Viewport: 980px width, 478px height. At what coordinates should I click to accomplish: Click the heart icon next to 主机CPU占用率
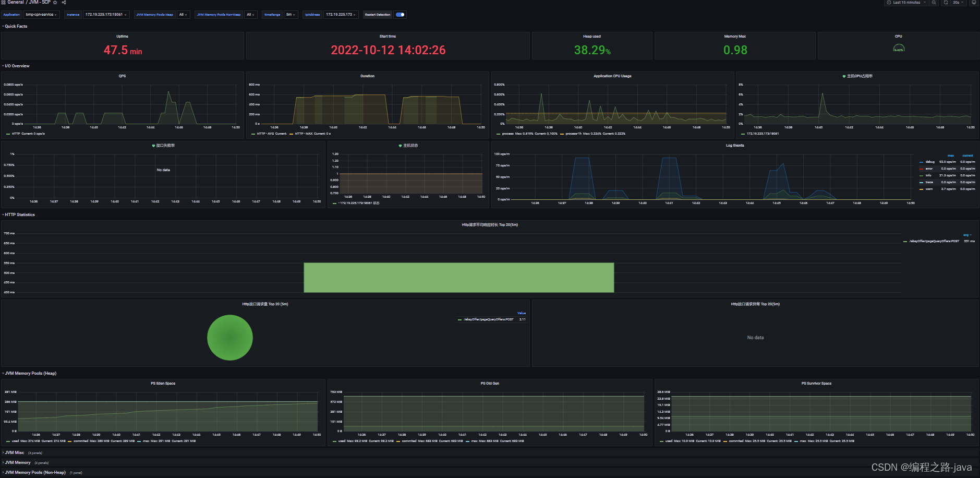point(844,76)
